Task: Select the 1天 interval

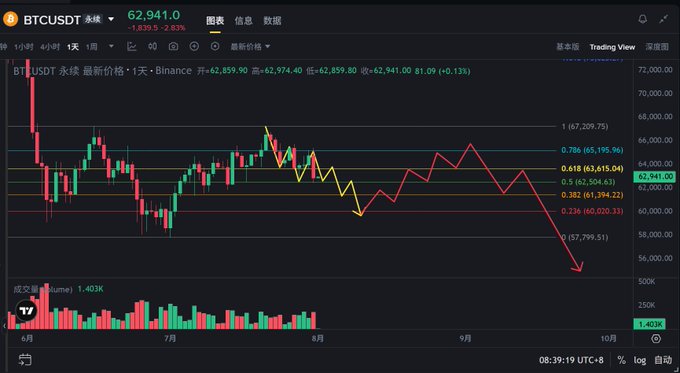Action: [x=73, y=47]
